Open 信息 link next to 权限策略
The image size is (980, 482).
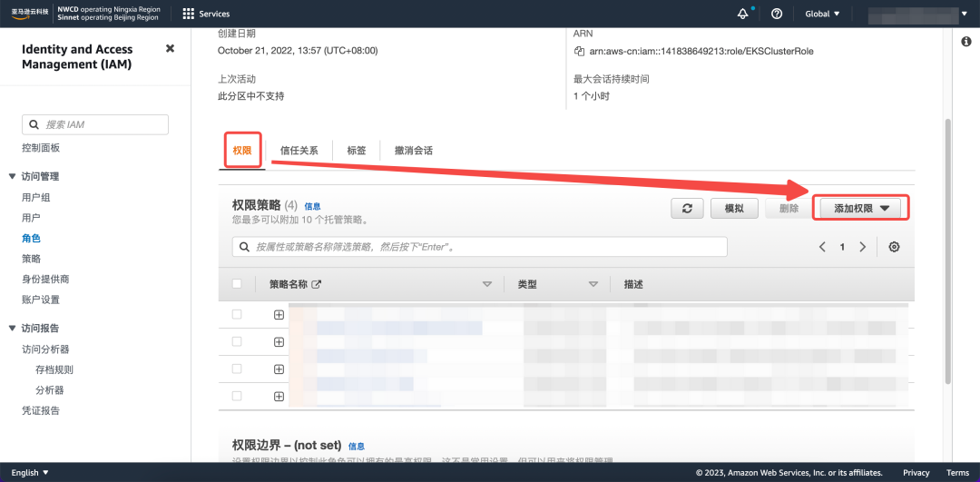(x=312, y=206)
